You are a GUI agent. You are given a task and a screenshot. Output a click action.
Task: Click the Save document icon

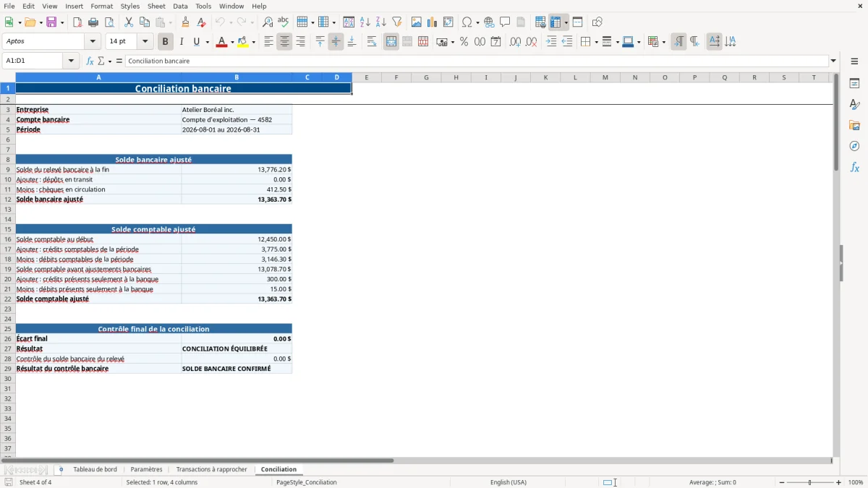[x=51, y=22]
